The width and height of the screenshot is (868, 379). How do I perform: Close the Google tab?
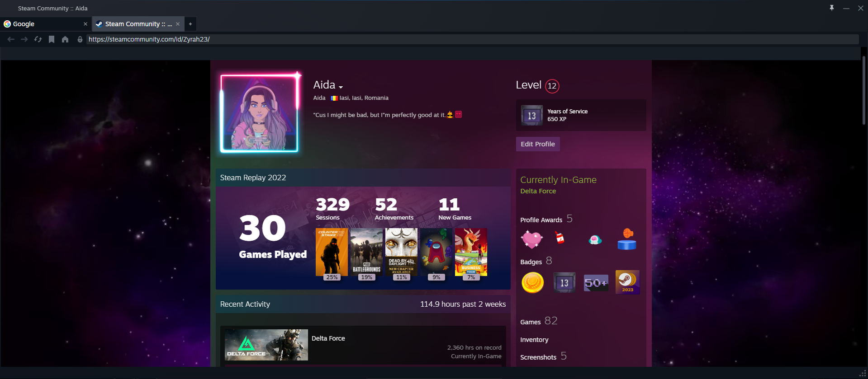point(85,24)
